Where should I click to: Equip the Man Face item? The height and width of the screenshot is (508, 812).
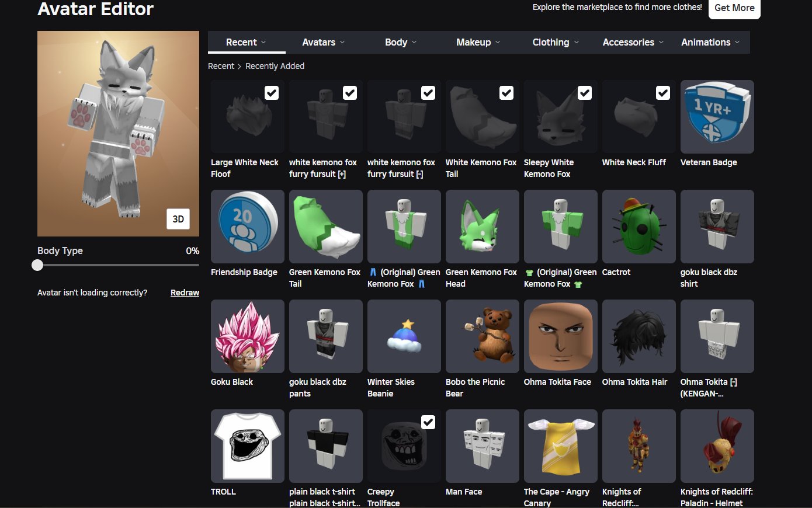pos(482,446)
